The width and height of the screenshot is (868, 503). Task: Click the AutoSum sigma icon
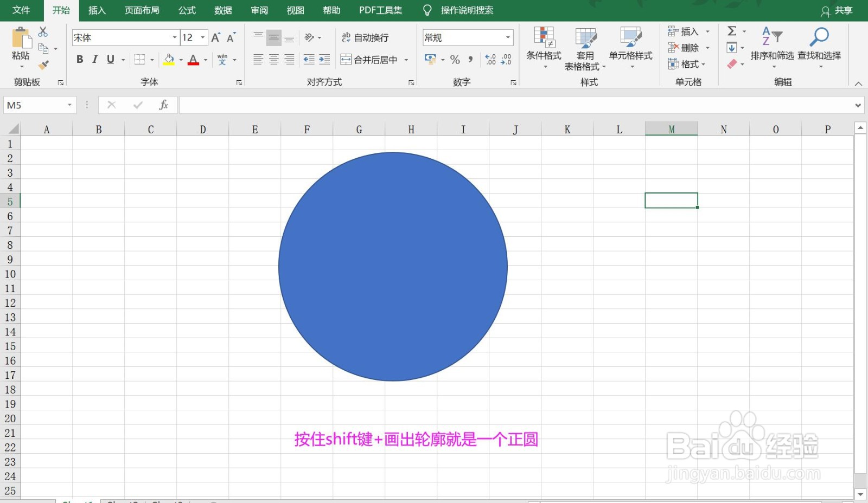tap(732, 31)
